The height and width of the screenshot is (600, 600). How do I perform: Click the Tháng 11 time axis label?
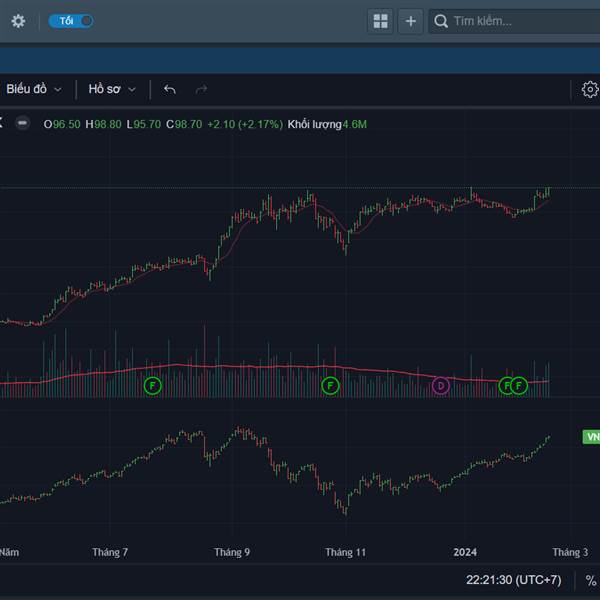pyautogui.click(x=346, y=552)
